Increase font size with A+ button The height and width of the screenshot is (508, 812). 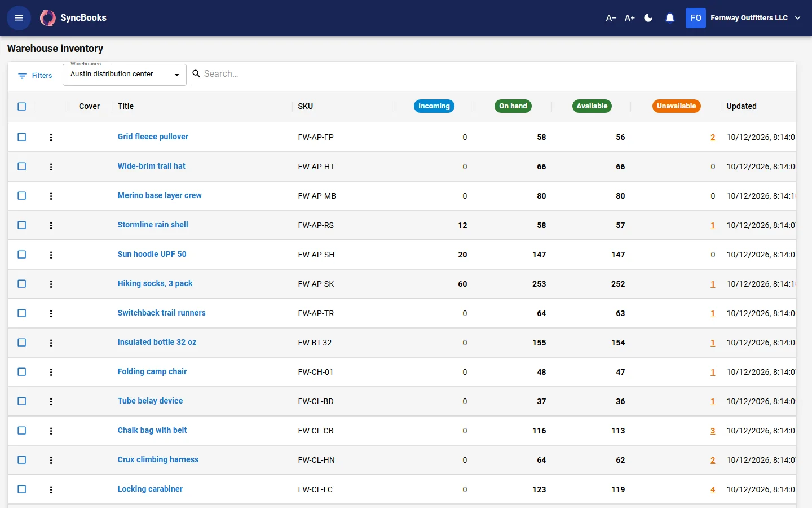coord(630,18)
